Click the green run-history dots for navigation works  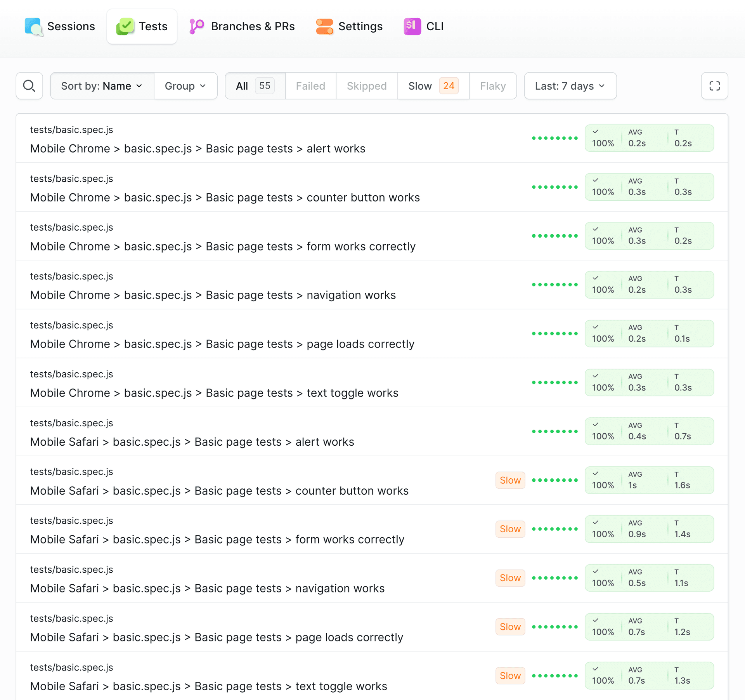point(555,284)
